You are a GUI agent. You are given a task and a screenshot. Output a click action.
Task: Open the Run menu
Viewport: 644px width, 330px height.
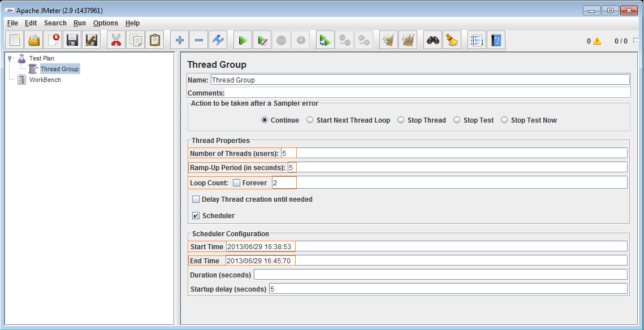[79, 23]
